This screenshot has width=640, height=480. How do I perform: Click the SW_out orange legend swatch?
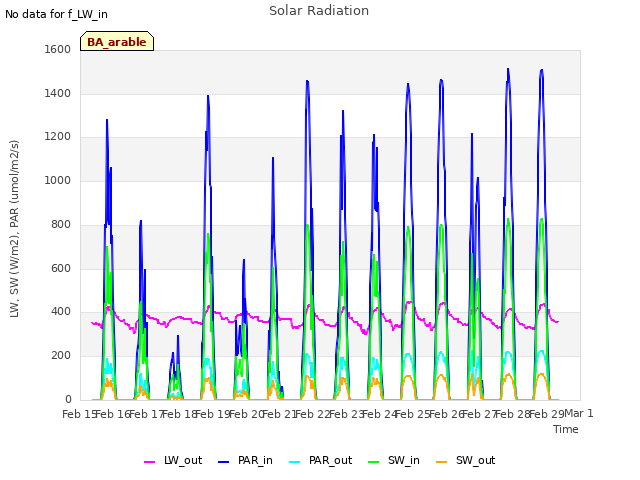click(442, 462)
